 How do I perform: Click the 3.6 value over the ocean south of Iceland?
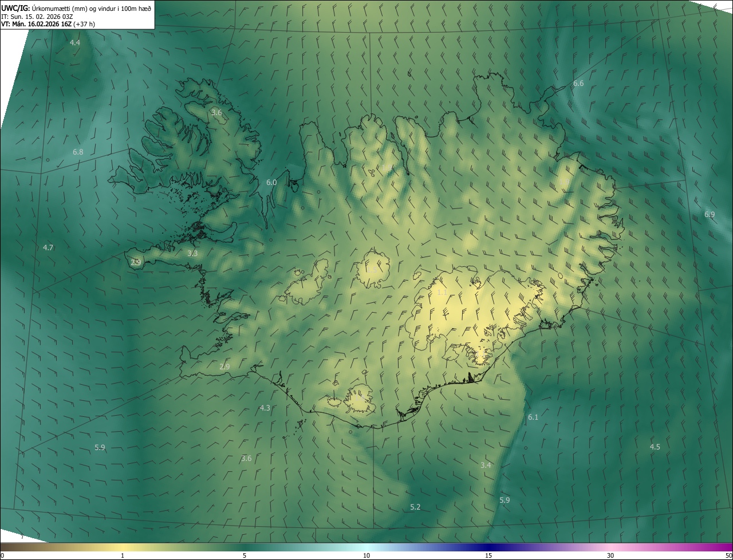tap(246, 458)
